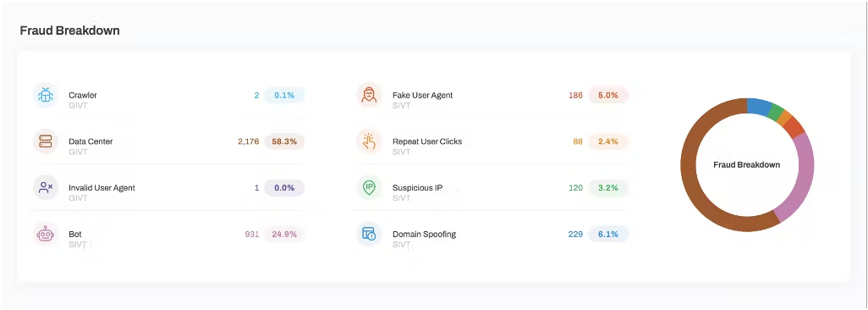
Task: Click the Bot count 931
Action: (252, 234)
